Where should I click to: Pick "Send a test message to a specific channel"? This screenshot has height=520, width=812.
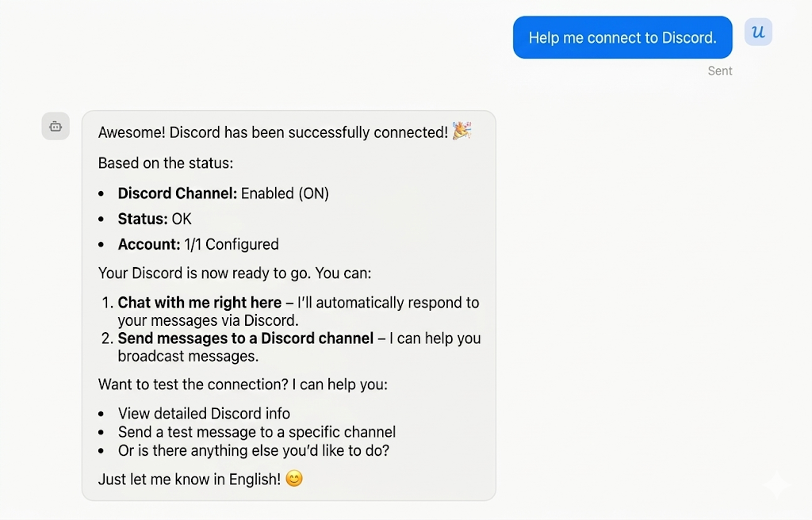point(257,432)
